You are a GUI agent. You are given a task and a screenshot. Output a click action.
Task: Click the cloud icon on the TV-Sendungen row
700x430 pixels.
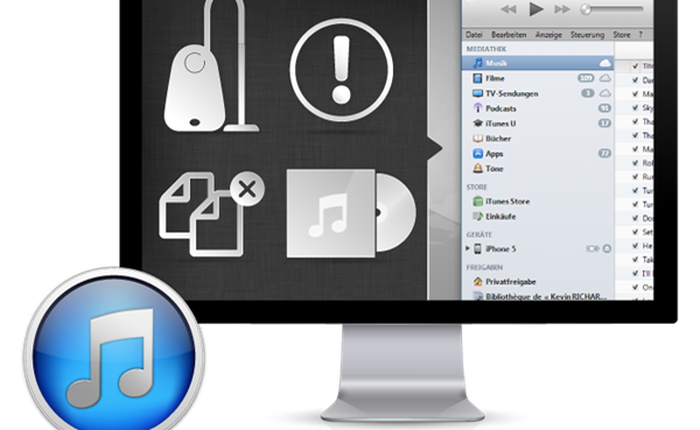pos(605,93)
